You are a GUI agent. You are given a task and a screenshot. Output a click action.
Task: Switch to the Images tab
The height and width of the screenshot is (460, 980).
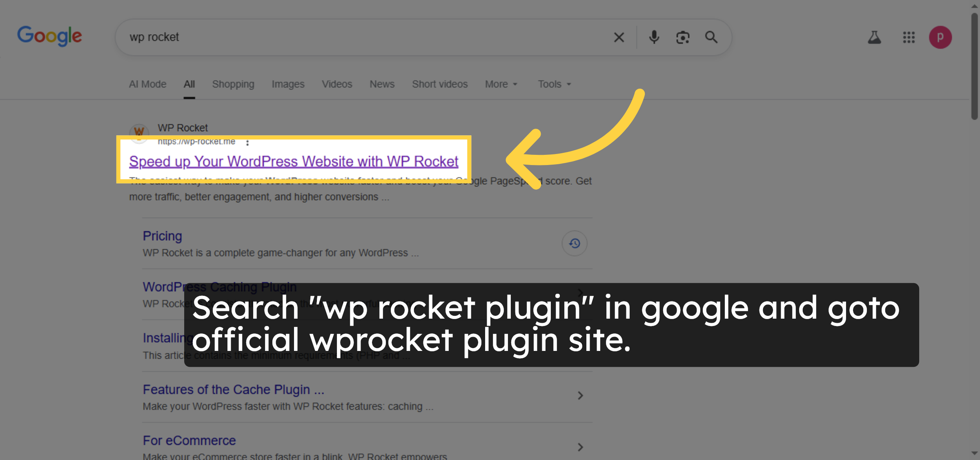pyautogui.click(x=288, y=84)
